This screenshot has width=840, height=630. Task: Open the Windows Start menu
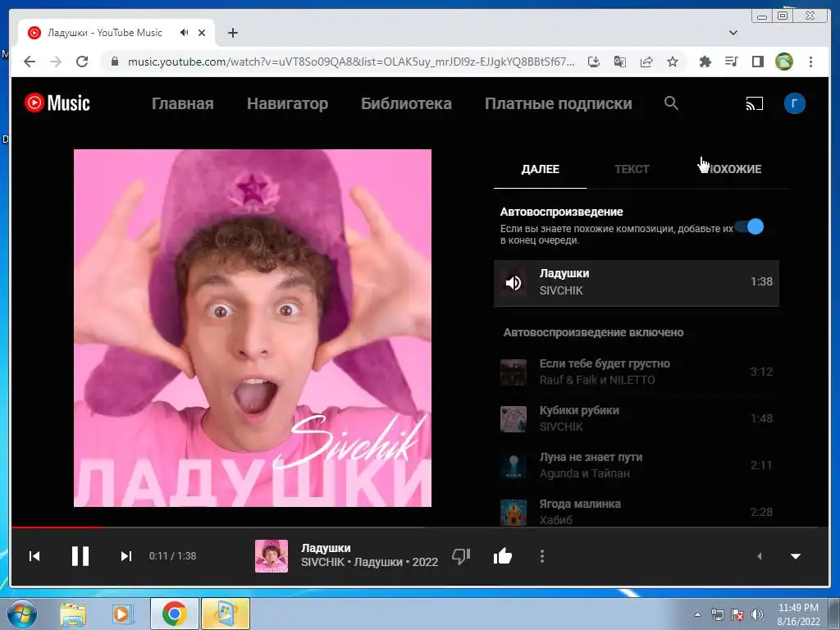[21, 614]
